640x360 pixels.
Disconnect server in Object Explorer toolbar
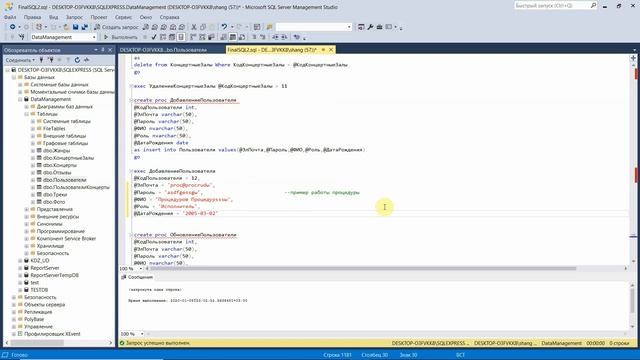[x=51, y=60]
